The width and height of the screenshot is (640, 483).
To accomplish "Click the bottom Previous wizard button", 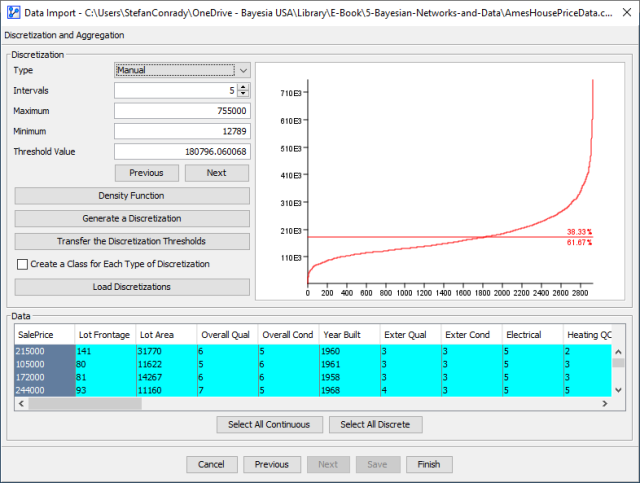I will click(x=272, y=464).
